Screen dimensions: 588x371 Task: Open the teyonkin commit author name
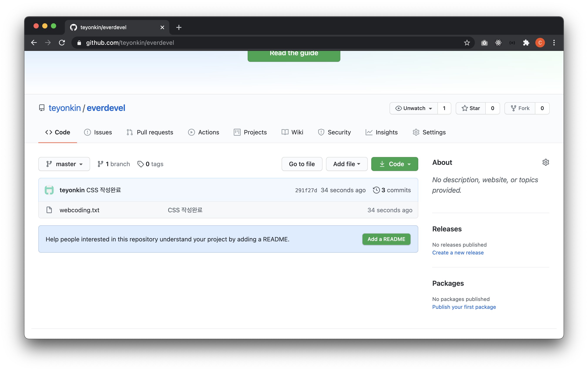[72, 190]
